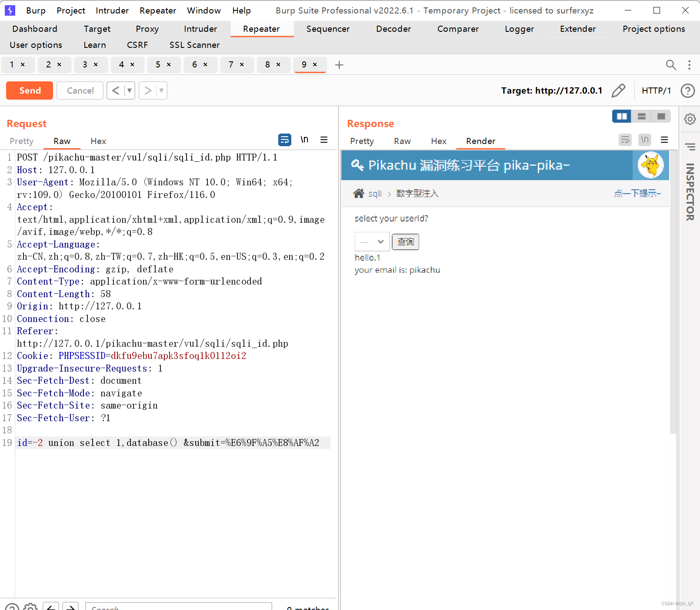
Task: Open previous-request history dropdown arrow
Action: pyautogui.click(x=129, y=90)
